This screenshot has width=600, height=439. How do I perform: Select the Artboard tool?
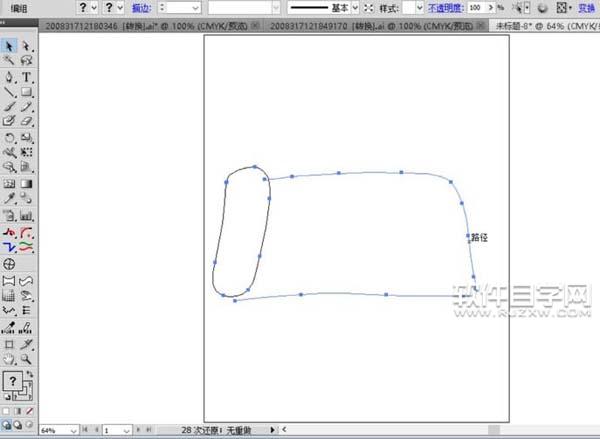pyautogui.click(x=9, y=344)
